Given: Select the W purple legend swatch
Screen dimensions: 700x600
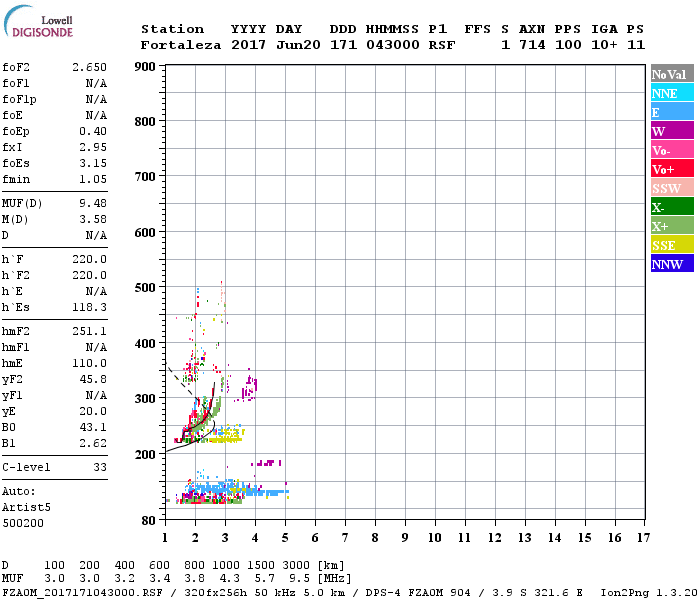Looking at the screenshot, I should click(672, 130).
